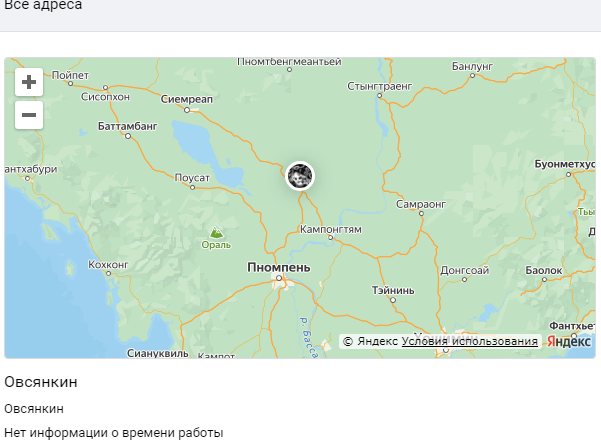The width and height of the screenshot is (601, 444).
Task: Click the Пномпень city dot
Action: click(x=279, y=278)
